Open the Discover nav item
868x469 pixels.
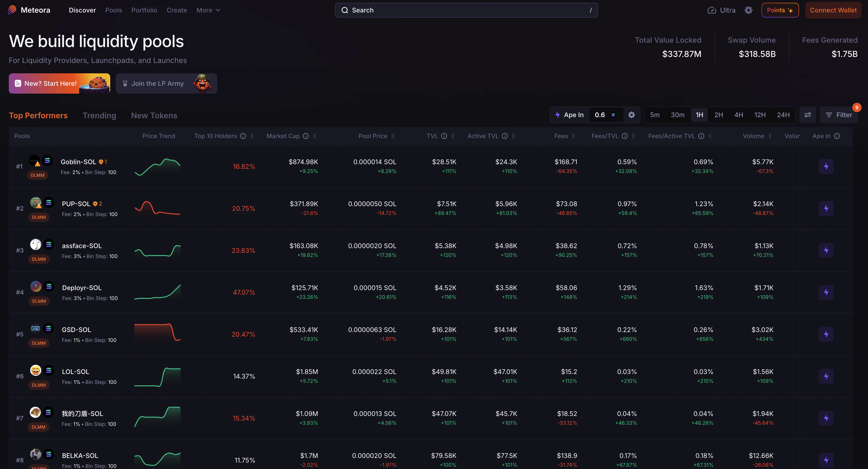(82, 10)
